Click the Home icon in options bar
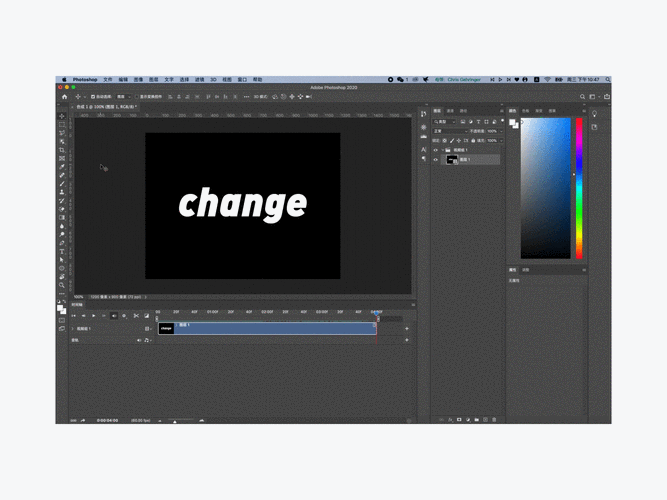Screen dimensions: 667x500 coord(64,97)
